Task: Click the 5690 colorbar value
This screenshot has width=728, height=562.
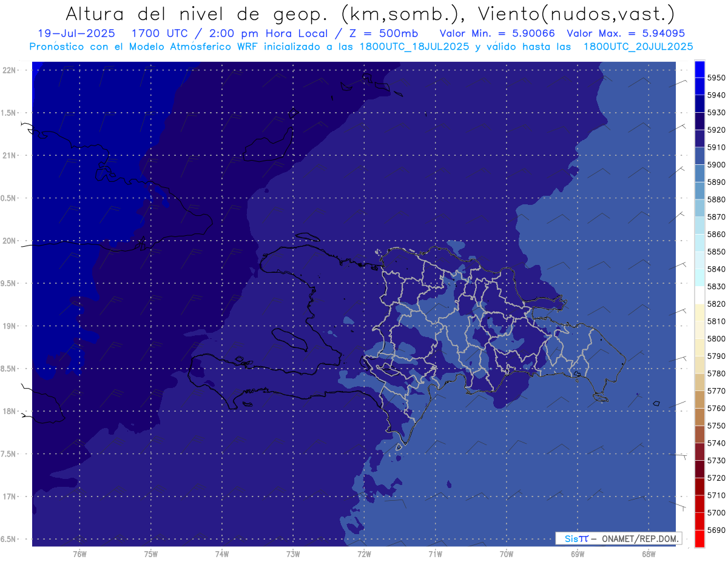Action: click(x=716, y=530)
